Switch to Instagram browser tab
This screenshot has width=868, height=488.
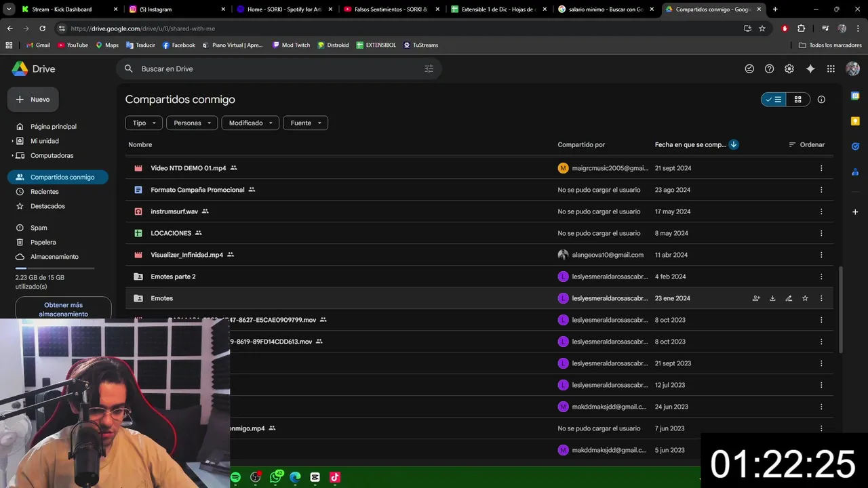point(178,9)
